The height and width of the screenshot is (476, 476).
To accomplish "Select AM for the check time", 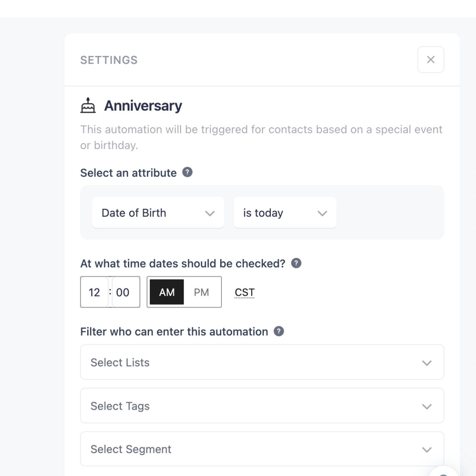I will [x=167, y=292].
